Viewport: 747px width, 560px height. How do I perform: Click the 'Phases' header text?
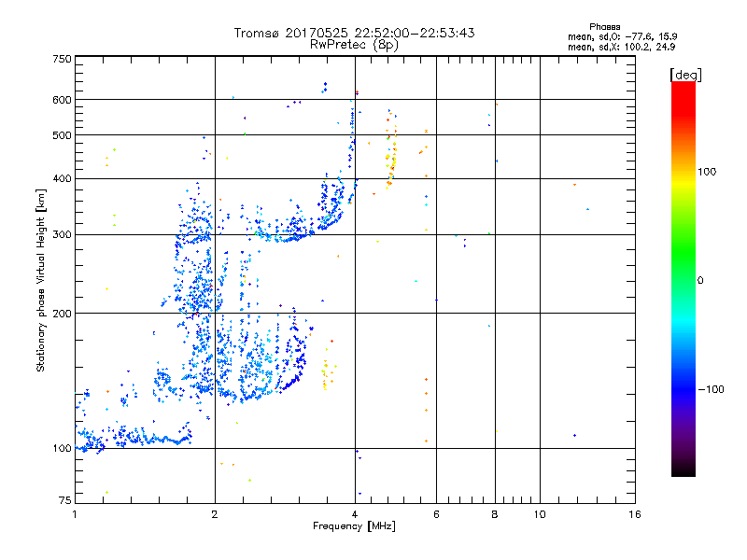pyautogui.click(x=604, y=27)
